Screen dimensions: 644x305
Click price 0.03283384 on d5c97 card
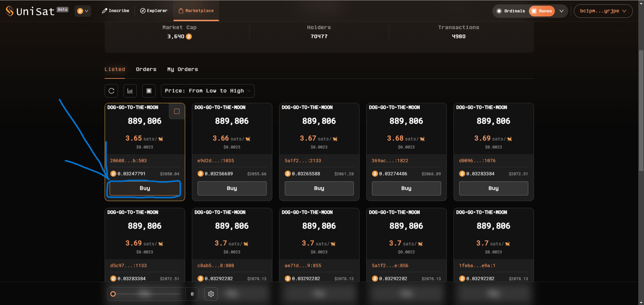[x=131, y=279]
